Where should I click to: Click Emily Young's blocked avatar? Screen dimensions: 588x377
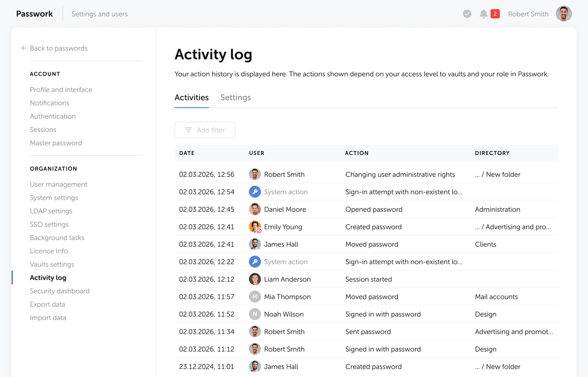point(255,227)
